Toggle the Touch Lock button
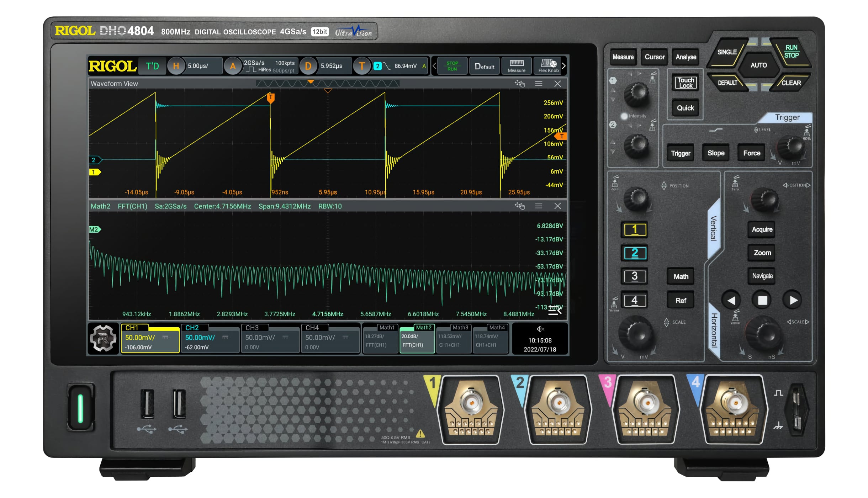 pos(686,83)
